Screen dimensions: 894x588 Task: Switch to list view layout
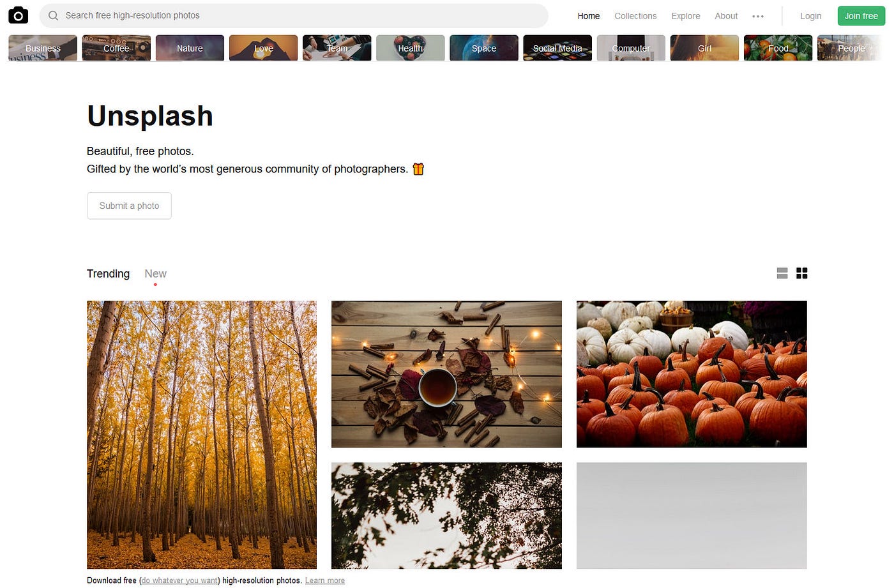(x=782, y=273)
